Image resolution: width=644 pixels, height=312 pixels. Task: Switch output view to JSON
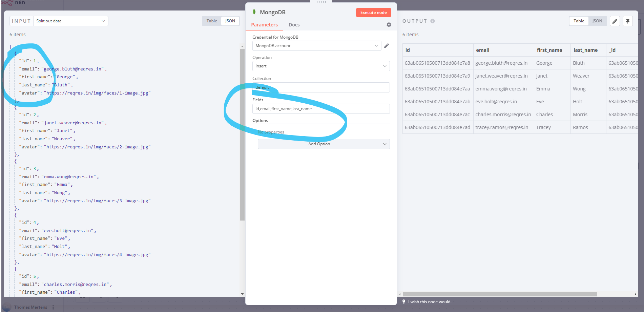[597, 21]
